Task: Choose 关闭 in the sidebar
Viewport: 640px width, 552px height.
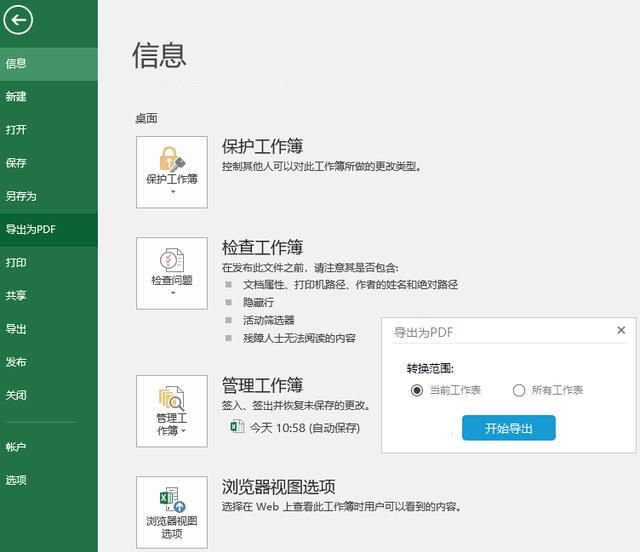Action: coord(49,395)
